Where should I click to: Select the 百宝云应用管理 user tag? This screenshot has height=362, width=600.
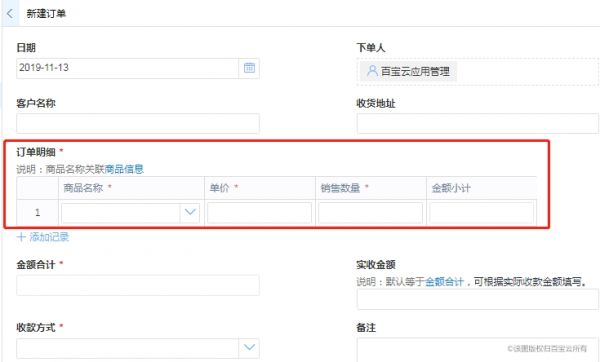click(408, 71)
